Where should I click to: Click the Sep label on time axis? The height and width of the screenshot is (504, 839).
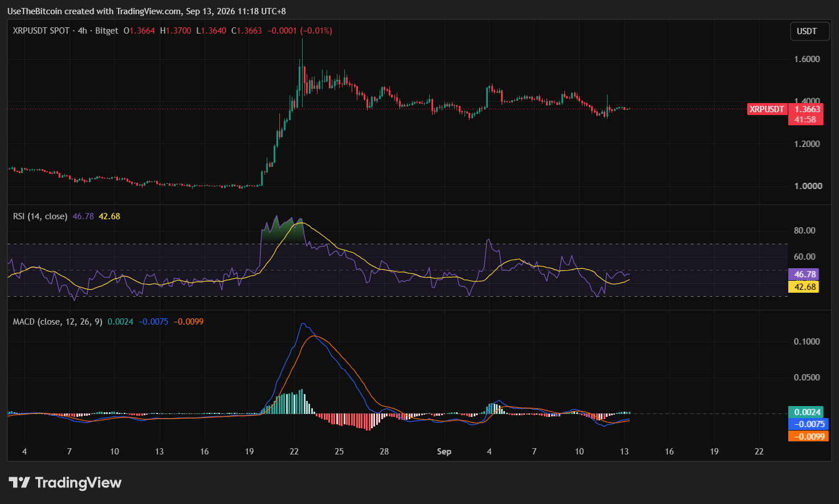click(444, 452)
